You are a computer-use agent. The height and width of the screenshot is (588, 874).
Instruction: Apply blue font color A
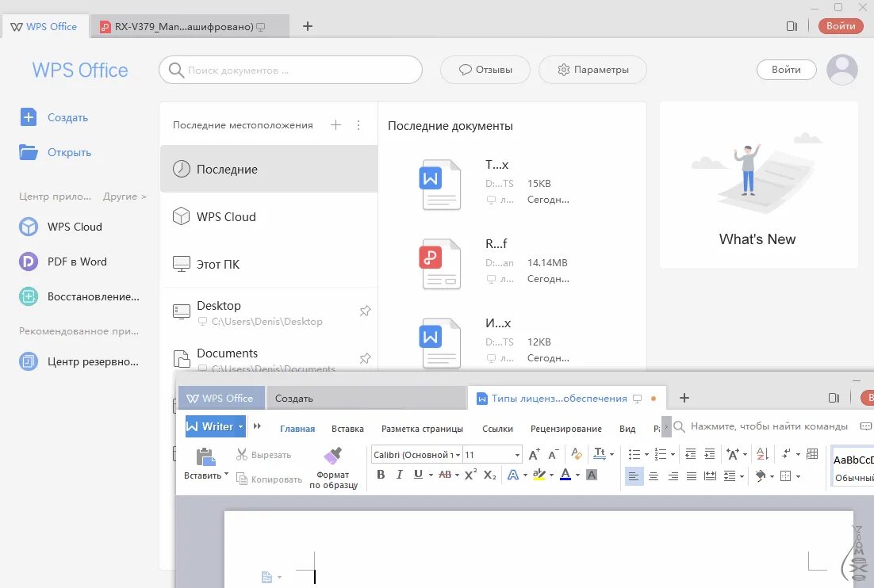click(x=565, y=475)
